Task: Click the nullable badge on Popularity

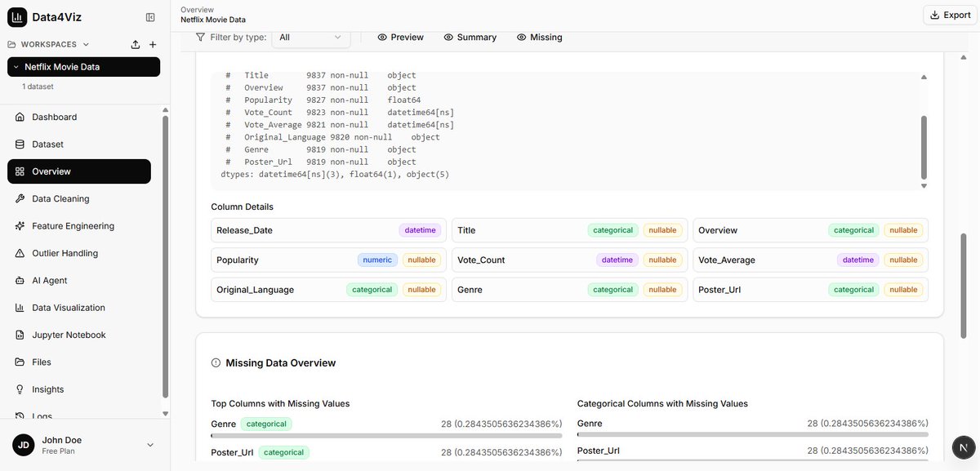Action: pyautogui.click(x=421, y=259)
